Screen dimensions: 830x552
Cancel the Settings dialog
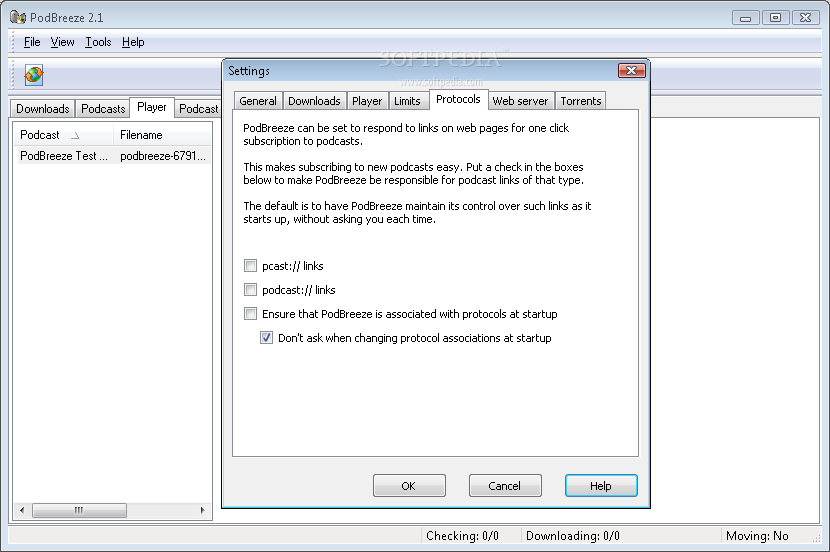pyautogui.click(x=504, y=486)
